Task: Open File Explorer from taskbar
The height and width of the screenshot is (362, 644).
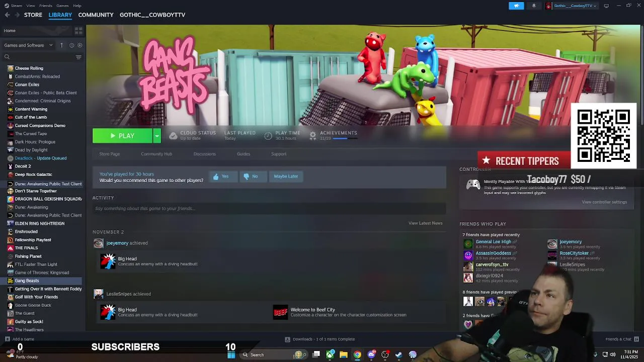Action: pos(344,355)
